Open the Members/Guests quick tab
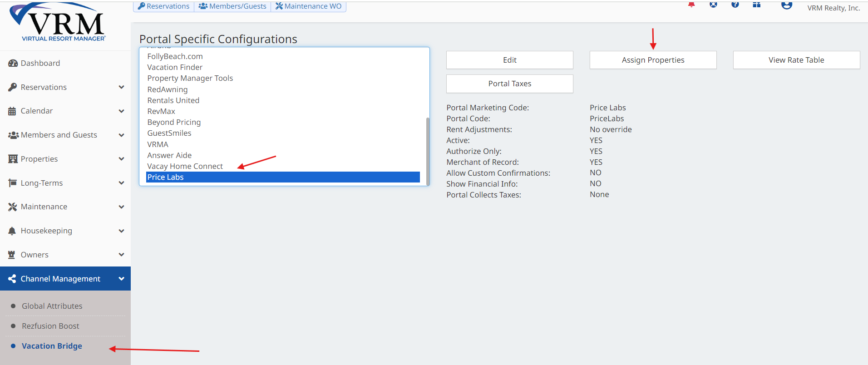The width and height of the screenshot is (868, 365). pos(232,6)
